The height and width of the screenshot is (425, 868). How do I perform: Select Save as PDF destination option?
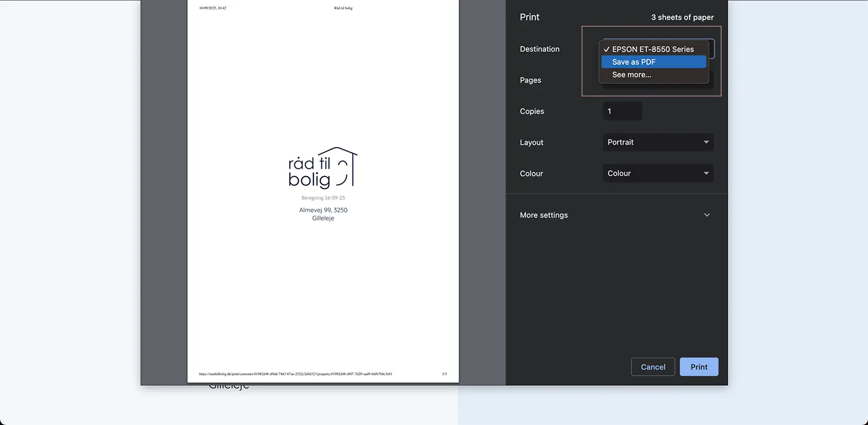653,62
